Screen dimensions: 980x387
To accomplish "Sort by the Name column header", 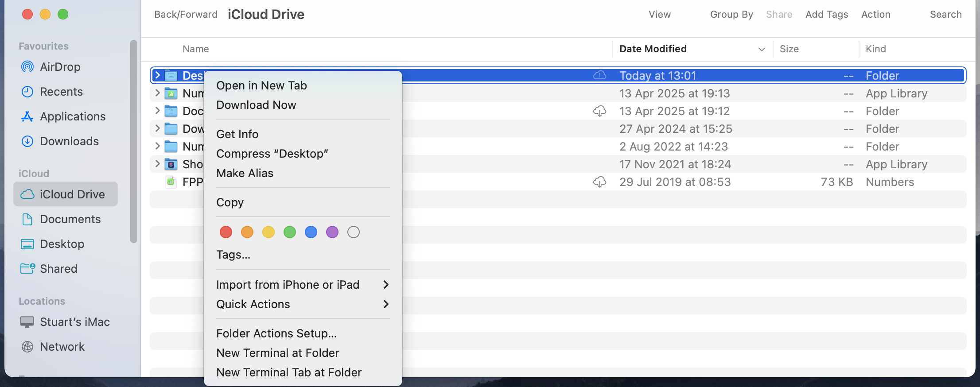I will (196, 49).
